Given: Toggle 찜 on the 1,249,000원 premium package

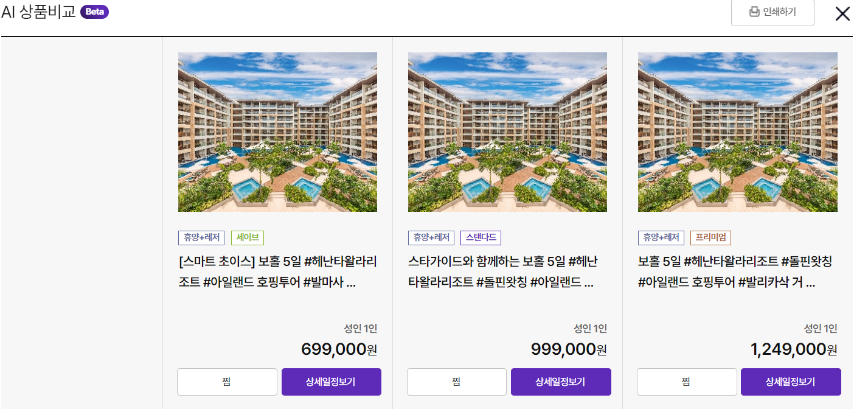Looking at the screenshot, I should point(687,382).
